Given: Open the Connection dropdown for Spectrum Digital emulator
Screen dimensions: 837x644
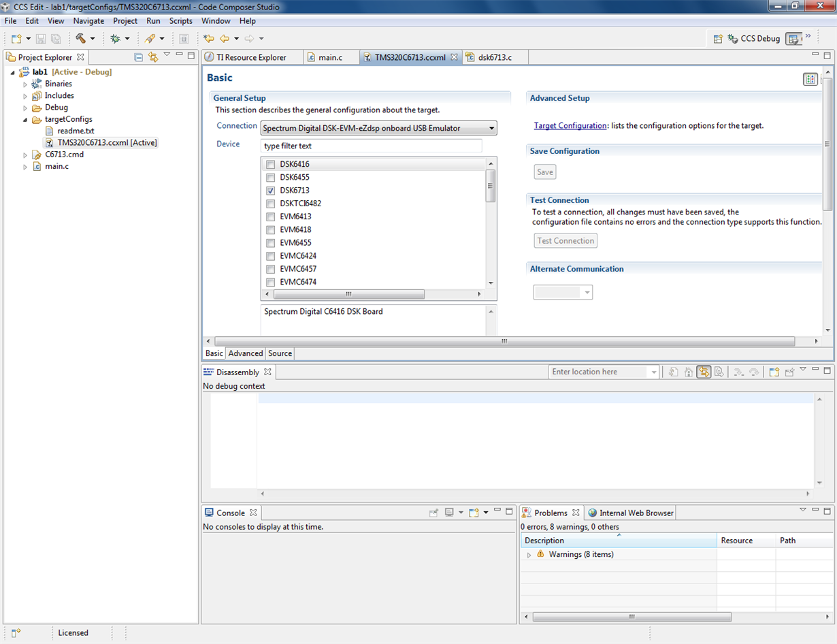Looking at the screenshot, I should coord(492,128).
